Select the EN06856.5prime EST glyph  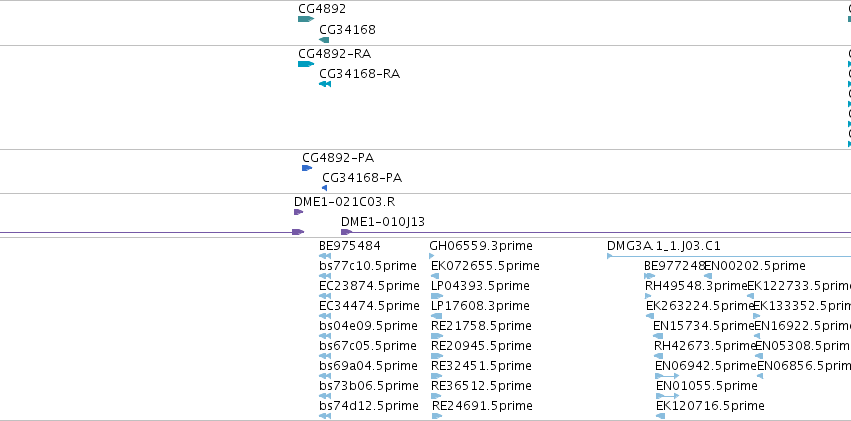760,376
